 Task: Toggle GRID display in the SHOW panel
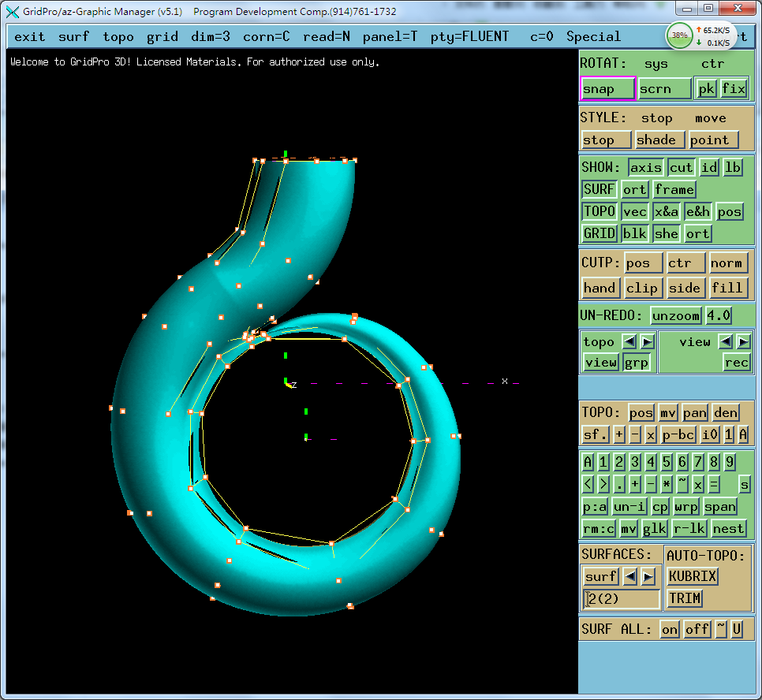tap(600, 233)
